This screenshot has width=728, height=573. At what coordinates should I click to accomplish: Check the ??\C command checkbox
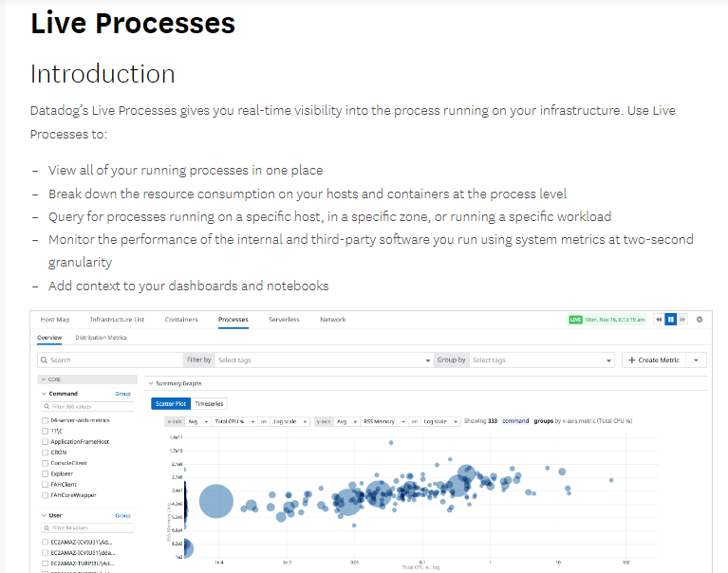[x=45, y=431]
